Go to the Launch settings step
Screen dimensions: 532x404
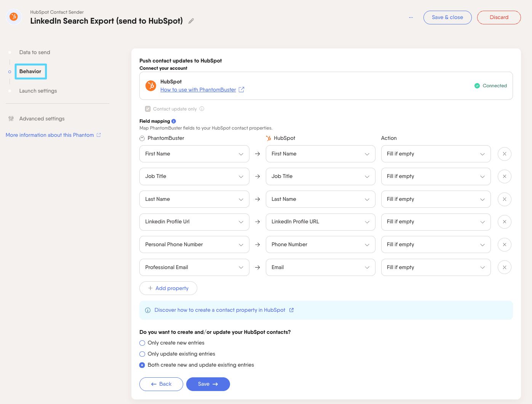click(x=38, y=91)
